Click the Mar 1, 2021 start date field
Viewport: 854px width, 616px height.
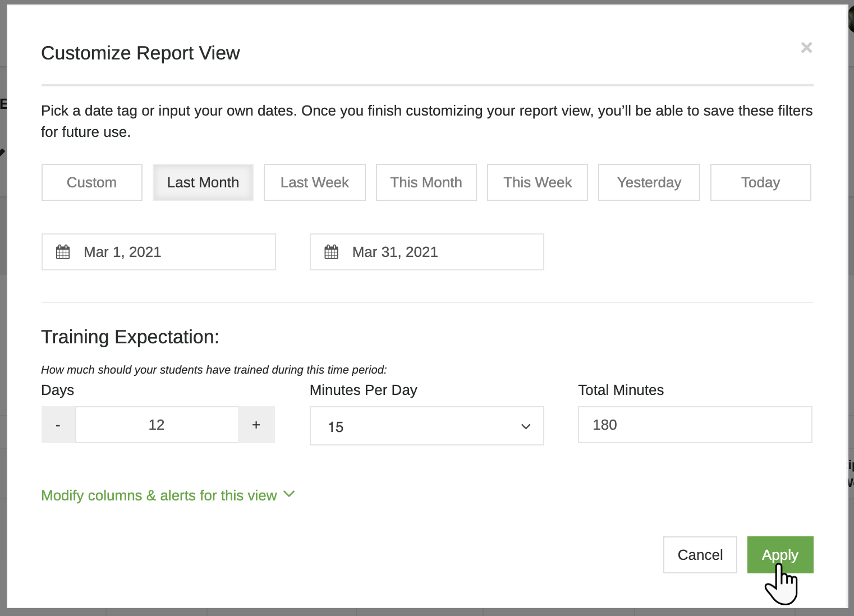click(159, 252)
